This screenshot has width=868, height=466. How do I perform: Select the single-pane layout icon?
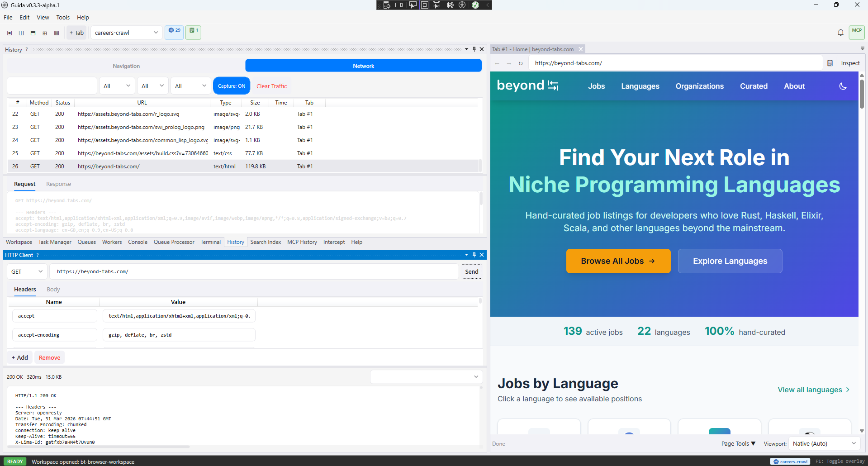point(9,33)
